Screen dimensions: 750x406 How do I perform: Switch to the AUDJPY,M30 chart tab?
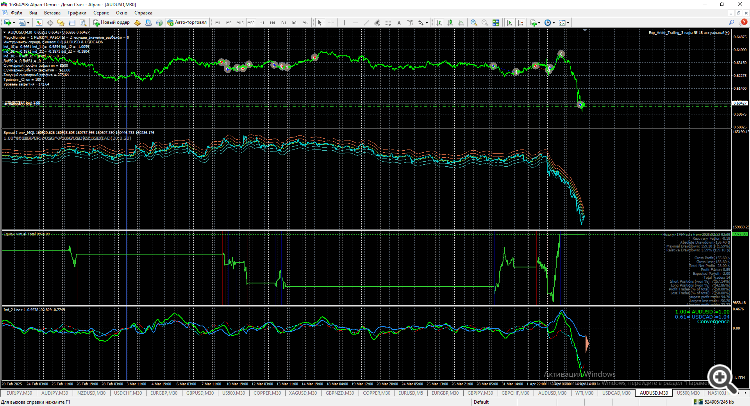pyautogui.click(x=55, y=393)
